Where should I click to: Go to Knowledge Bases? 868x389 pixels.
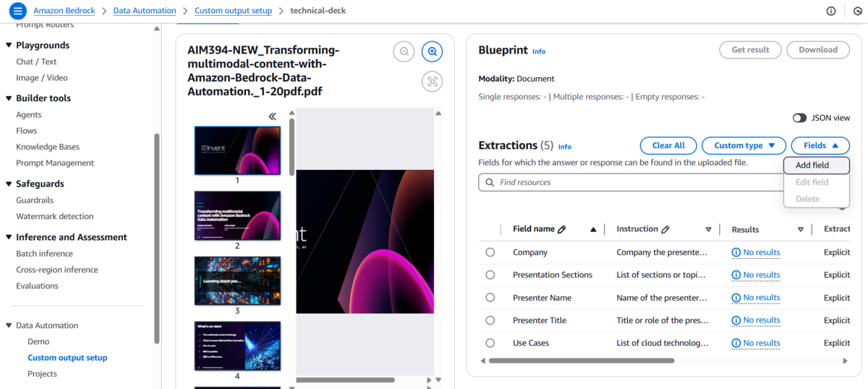point(48,147)
